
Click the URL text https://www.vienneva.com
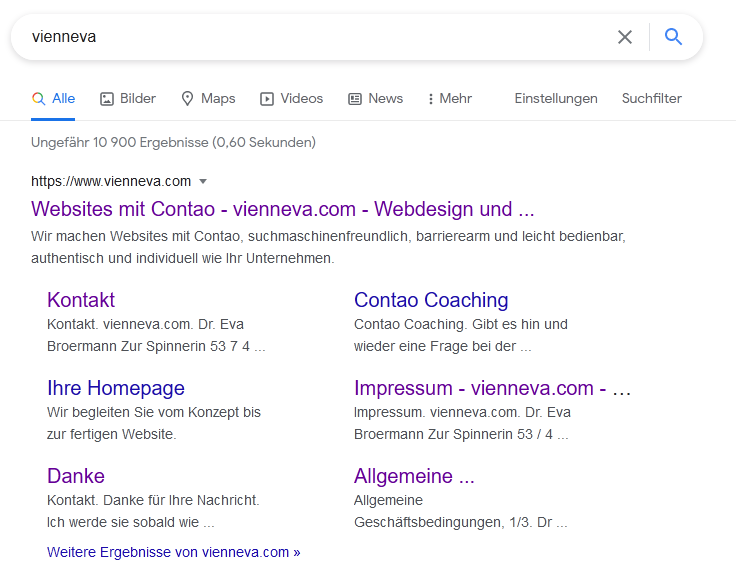tap(111, 181)
